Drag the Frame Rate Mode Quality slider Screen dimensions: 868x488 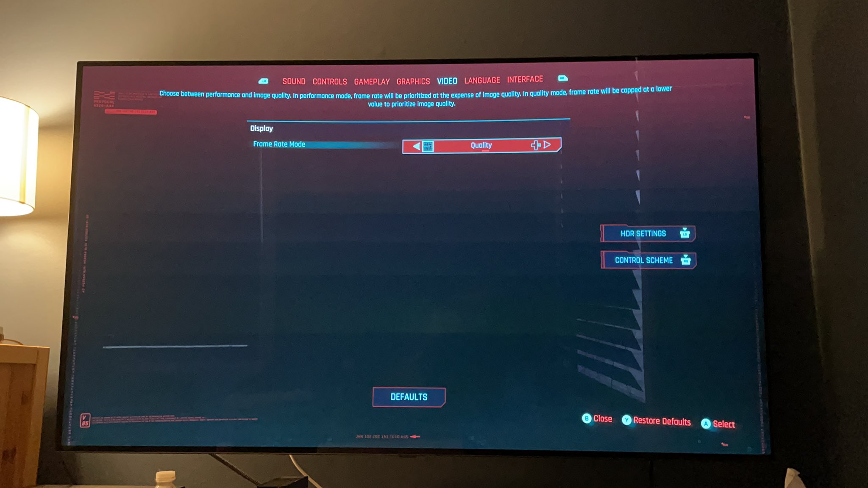(481, 145)
